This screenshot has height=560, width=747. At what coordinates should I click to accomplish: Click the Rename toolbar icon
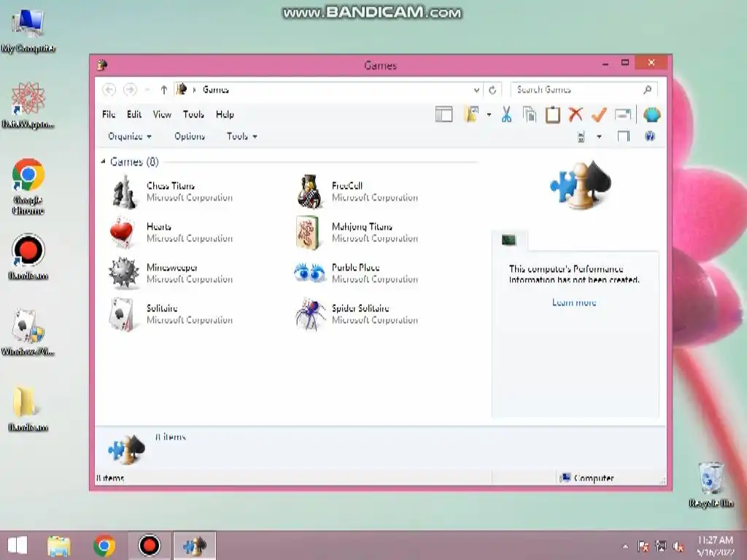623,114
